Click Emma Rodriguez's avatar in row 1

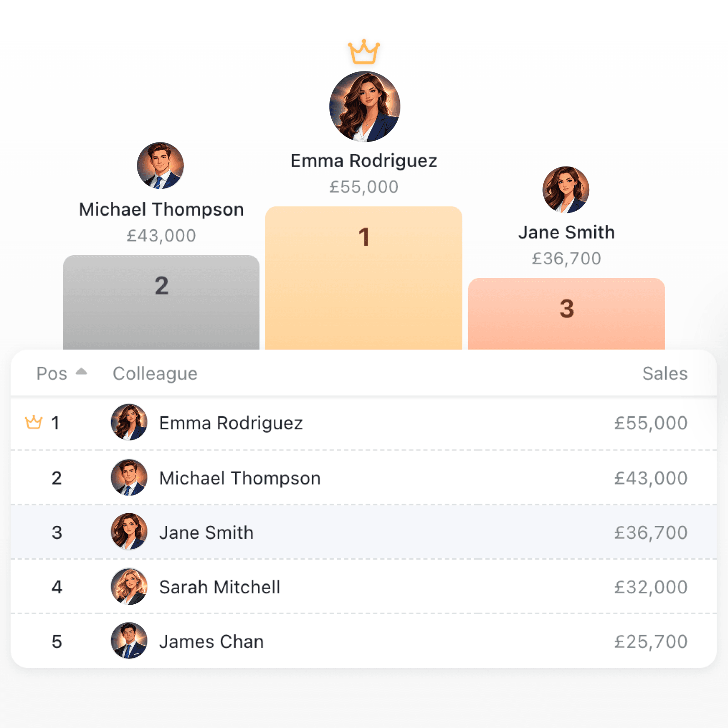(130, 422)
